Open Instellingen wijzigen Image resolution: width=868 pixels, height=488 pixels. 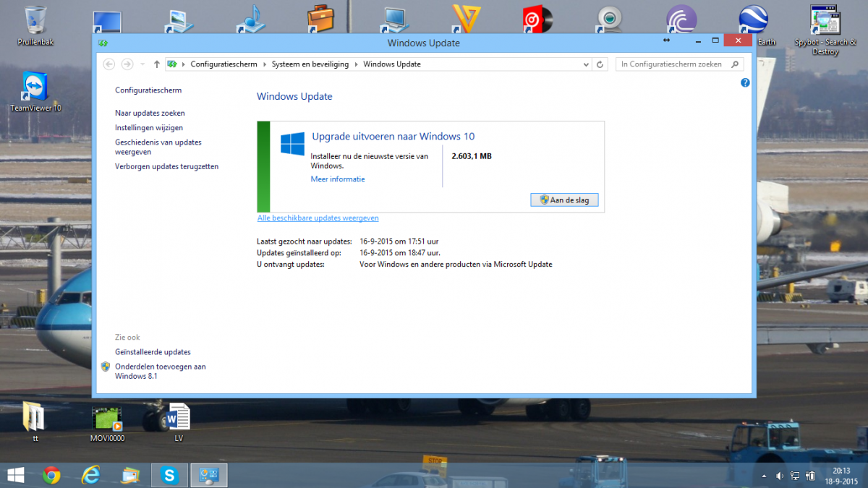click(x=149, y=128)
